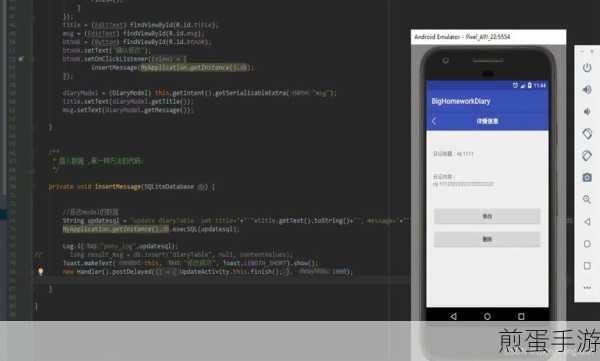Image resolution: width=600 pixels, height=361 pixels.
Task: Minimize the emulator side toolbar
Action: pos(583,51)
